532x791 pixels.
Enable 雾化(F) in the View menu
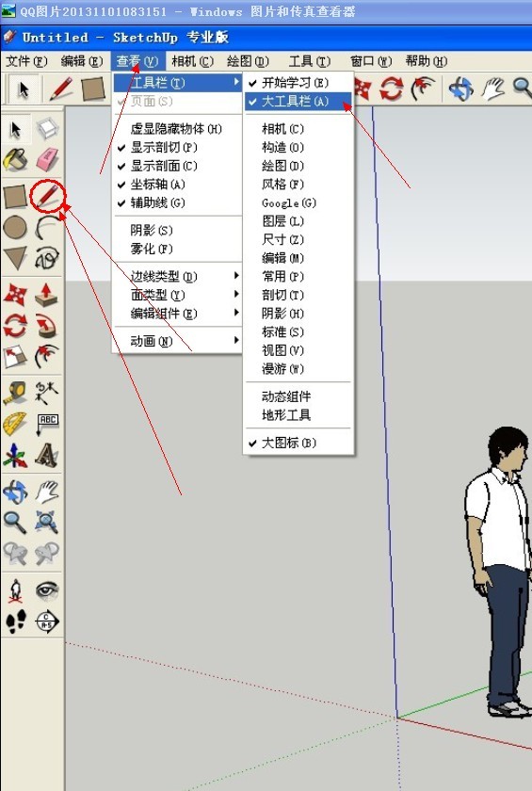[x=178, y=249]
